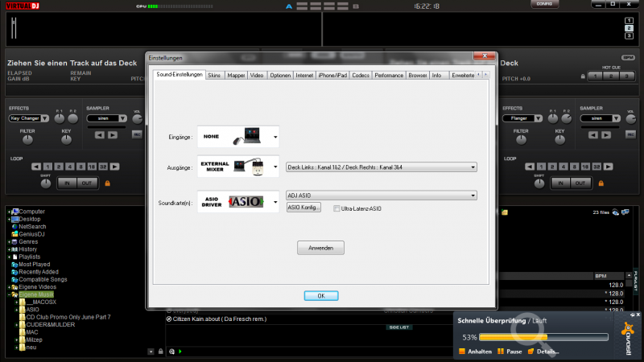
Task: Toggle the left deck smart loop lock
Action: (108, 183)
